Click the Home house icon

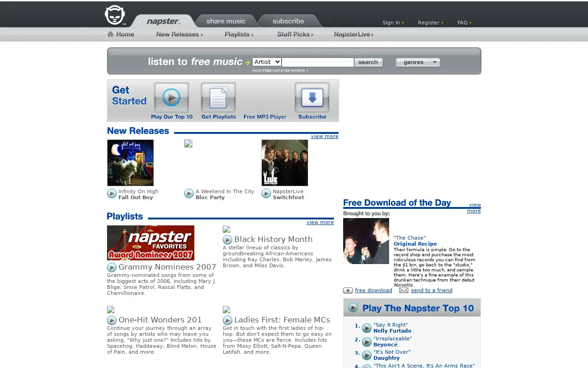(110, 34)
